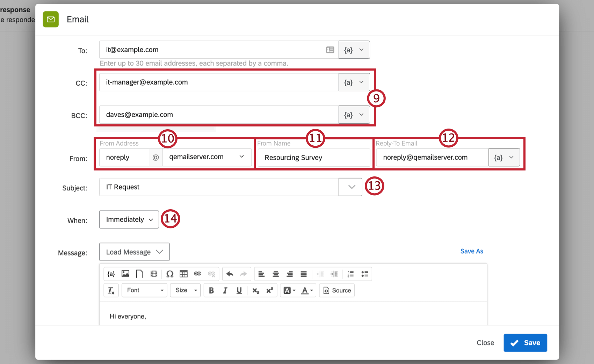
Task: Undo the last edit in the editor
Action: pyautogui.click(x=230, y=274)
